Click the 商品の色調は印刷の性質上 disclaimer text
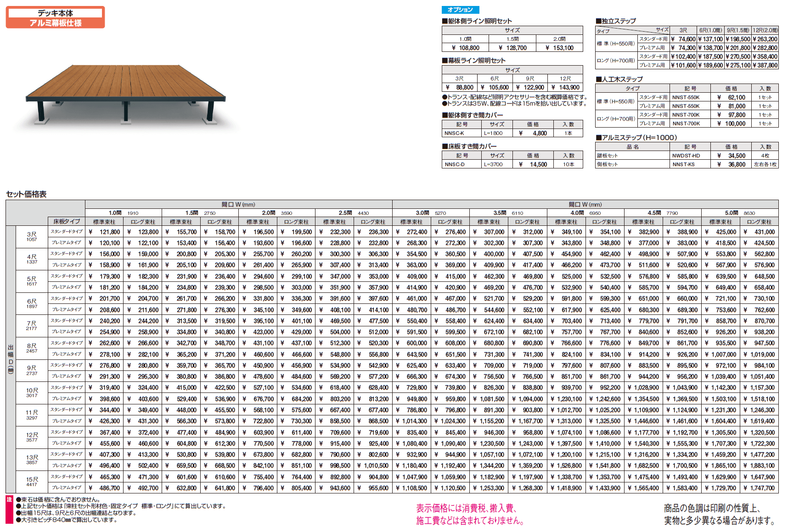Screen dimensions: 788x532 [720, 514]
